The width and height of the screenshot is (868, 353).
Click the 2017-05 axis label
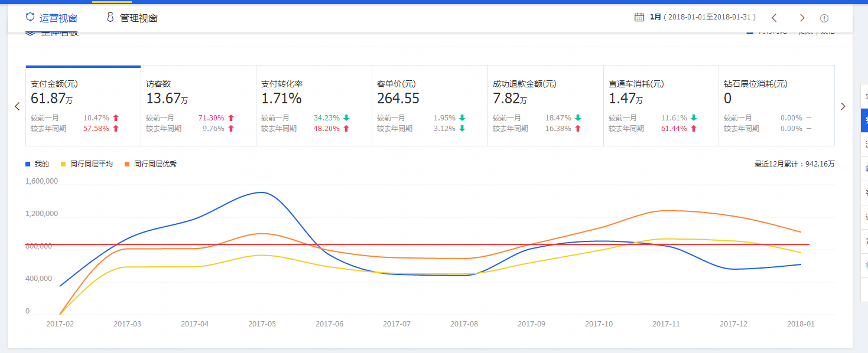point(262,323)
